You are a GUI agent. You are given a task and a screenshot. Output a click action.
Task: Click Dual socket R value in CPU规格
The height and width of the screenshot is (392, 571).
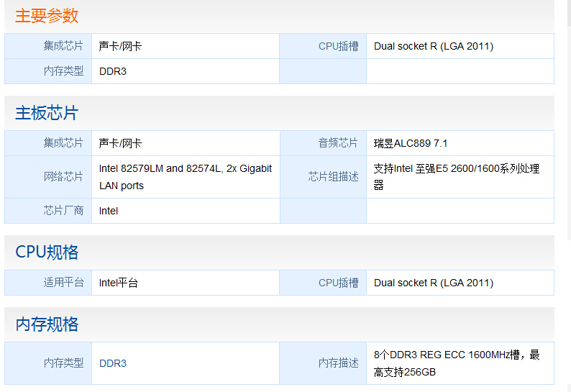coord(434,283)
